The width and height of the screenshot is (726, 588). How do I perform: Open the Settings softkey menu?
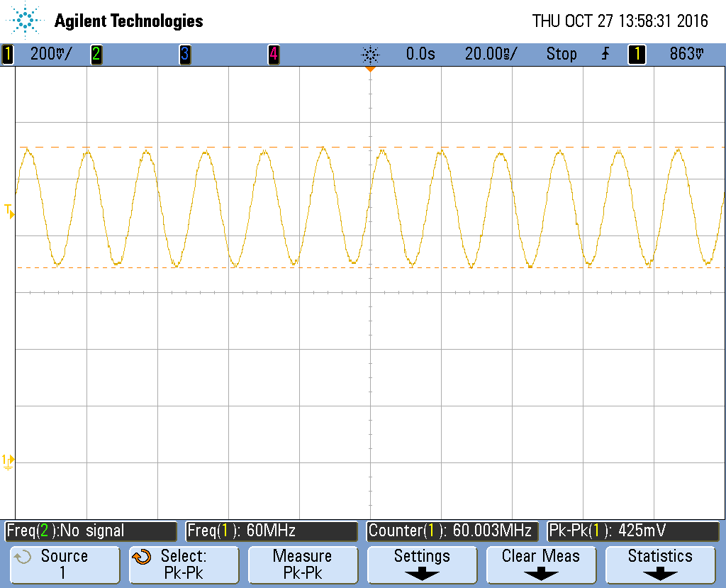point(422,565)
